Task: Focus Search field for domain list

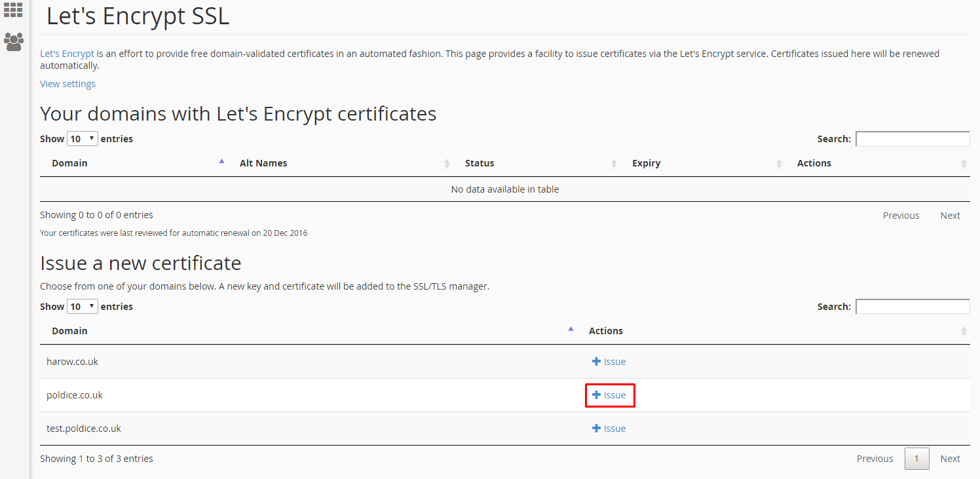Action: click(x=913, y=307)
